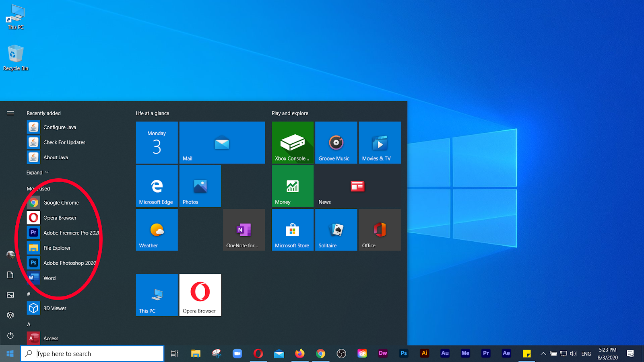The width and height of the screenshot is (644, 362).
Task: Open the This PC pinned tile
Action: click(157, 295)
